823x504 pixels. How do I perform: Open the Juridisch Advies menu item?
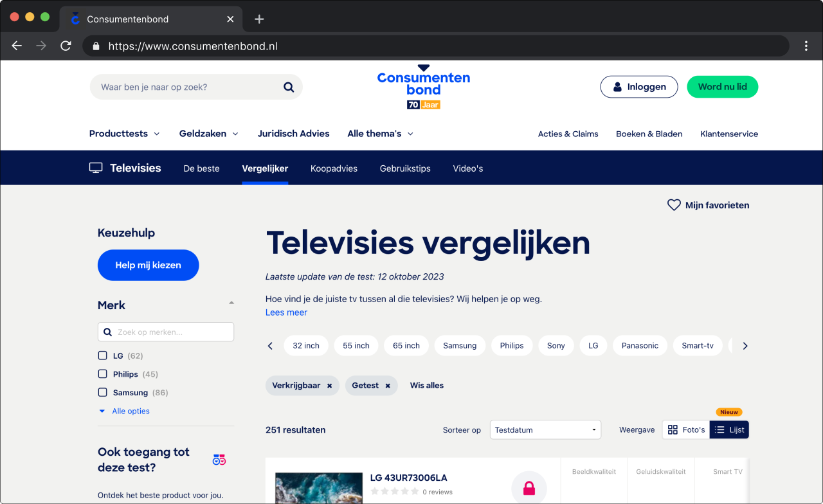[x=293, y=134]
